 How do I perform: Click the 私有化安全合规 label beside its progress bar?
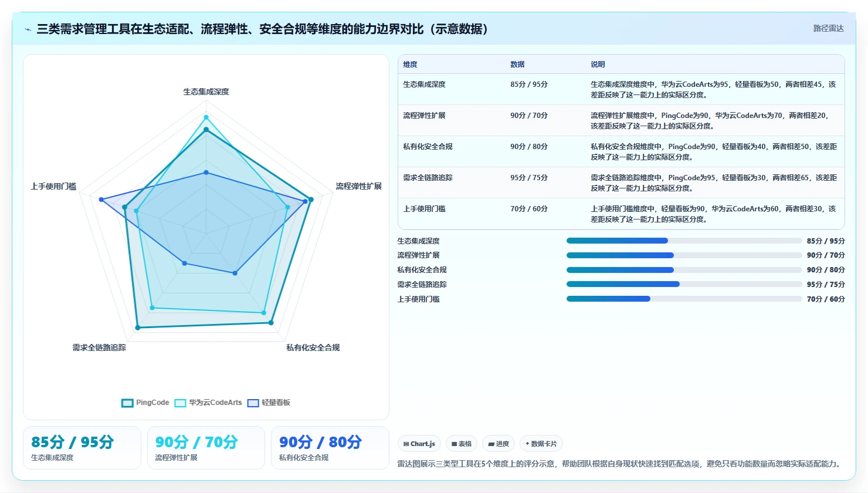tap(422, 270)
